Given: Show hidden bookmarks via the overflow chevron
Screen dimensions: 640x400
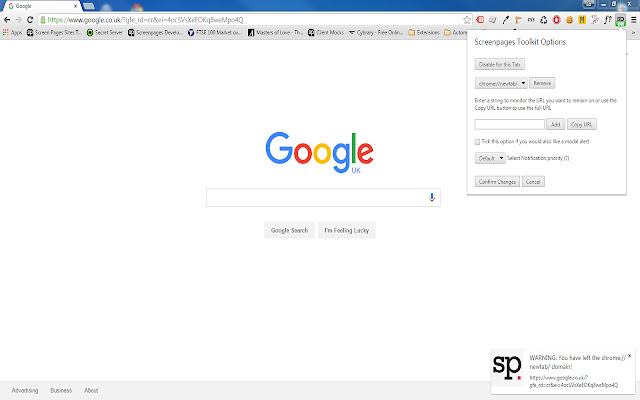Looking at the screenshot, I should pyautogui.click(x=634, y=33).
